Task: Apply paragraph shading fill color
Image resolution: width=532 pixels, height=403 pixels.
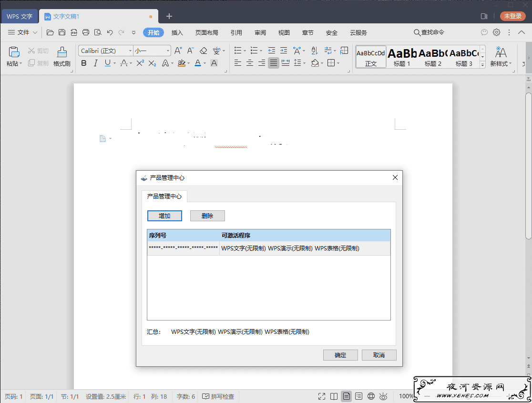Action: 315,63
